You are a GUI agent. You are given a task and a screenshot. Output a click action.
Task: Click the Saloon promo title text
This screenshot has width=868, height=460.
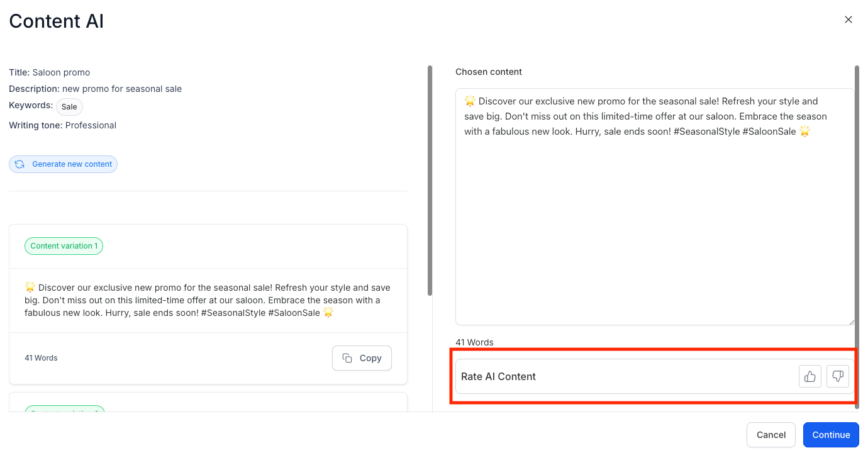(61, 72)
